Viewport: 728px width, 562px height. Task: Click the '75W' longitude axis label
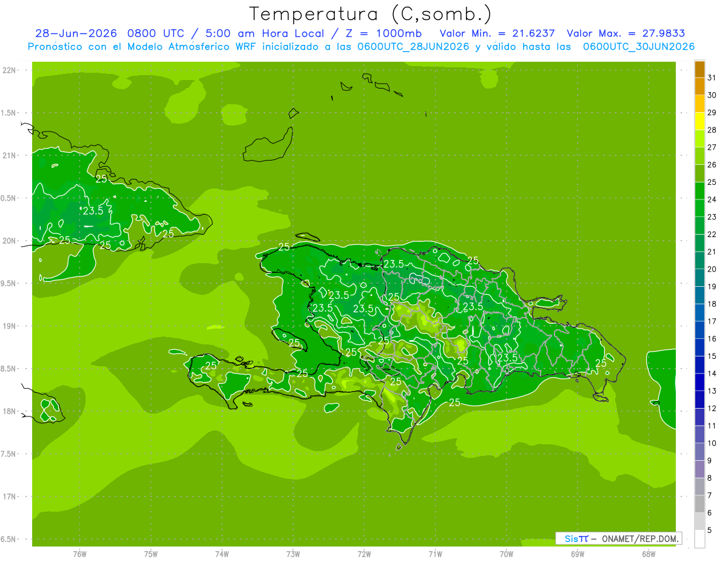pyautogui.click(x=151, y=554)
